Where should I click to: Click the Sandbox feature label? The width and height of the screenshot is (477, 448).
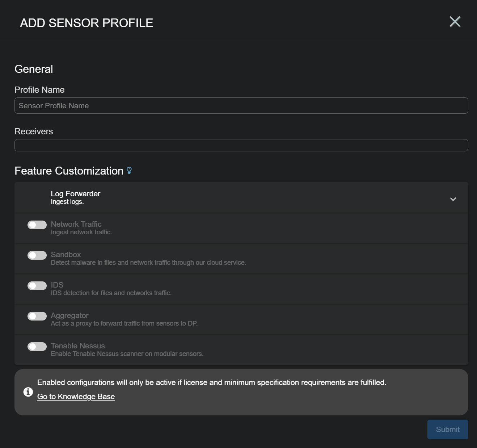click(x=66, y=255)
